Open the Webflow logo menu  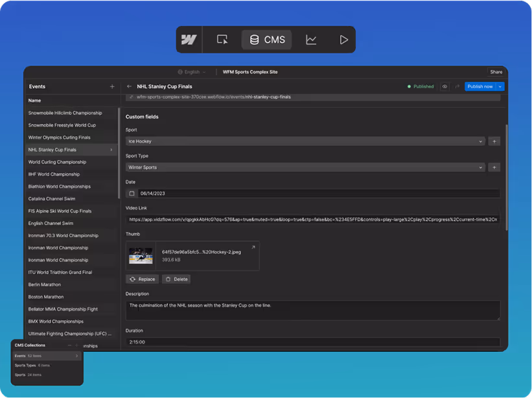pos(189,40)
